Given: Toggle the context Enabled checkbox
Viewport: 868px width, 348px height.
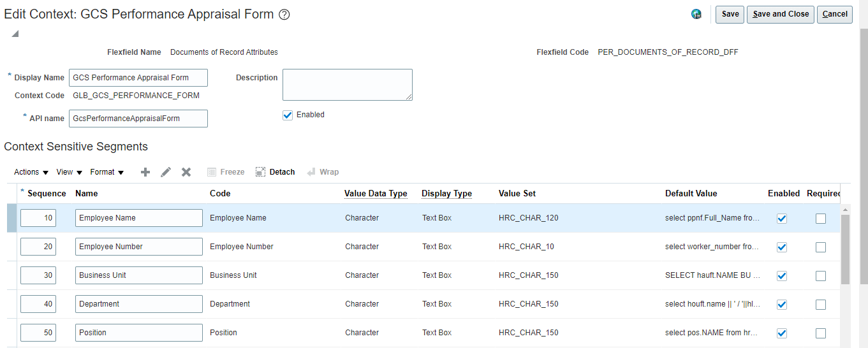Looking at the screenshot, I should (288, 115).
